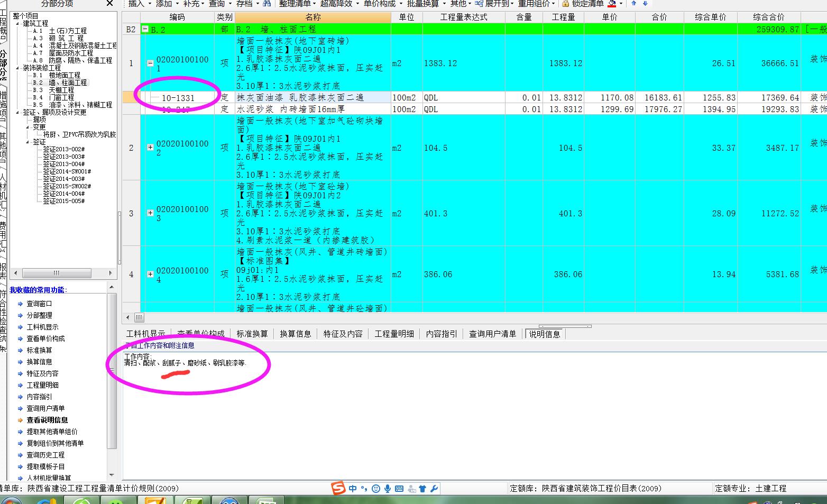Open the emoji smiley on IME bar
The image size is (827, 504).
click(375, 489)
